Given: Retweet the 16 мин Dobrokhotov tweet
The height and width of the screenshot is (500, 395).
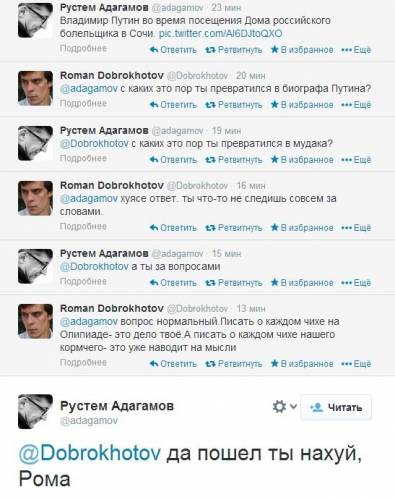Looking at the screenshot, I should click(x=234, y=228).
